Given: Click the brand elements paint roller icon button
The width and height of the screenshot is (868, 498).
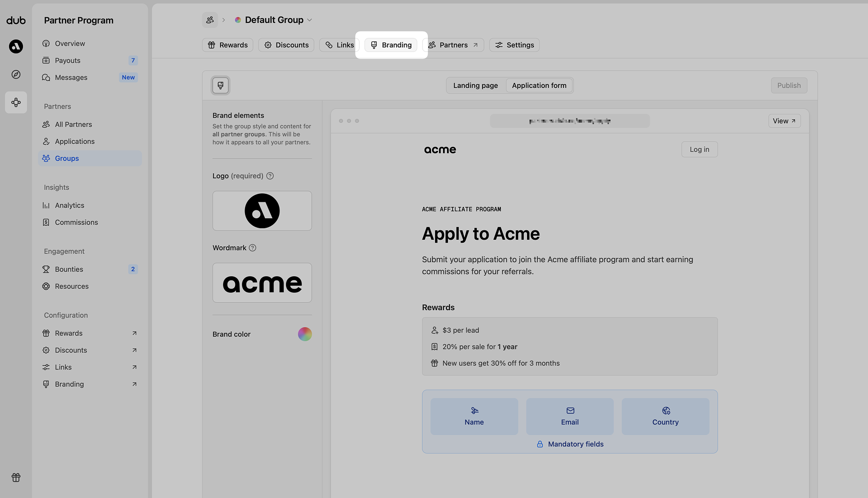Looking at the screenshot, I should 220,85.
